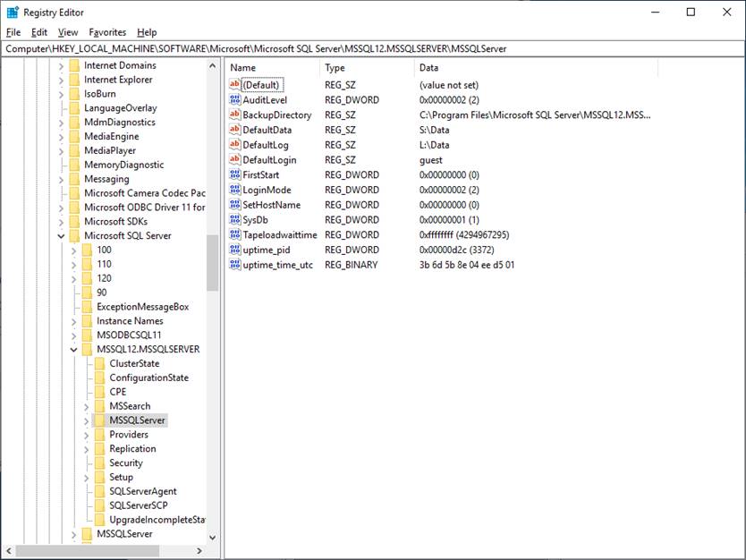Viewport: 746px width, 560px height.
Task: Click the DWORD icon beside AuditLevel
Action: 234,99
